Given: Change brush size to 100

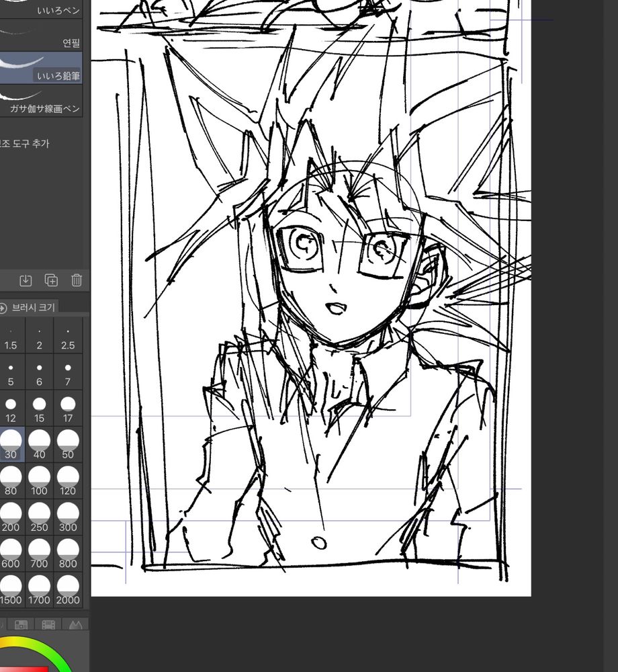Looking at the screenshot, I should (x=40, y=481).
